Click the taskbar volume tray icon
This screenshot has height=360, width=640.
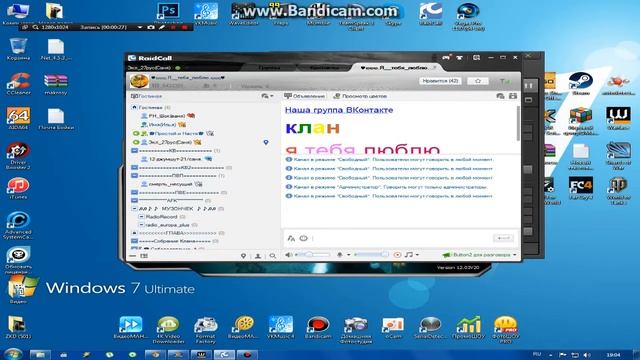pyautogui.click(x=587, y=355)
